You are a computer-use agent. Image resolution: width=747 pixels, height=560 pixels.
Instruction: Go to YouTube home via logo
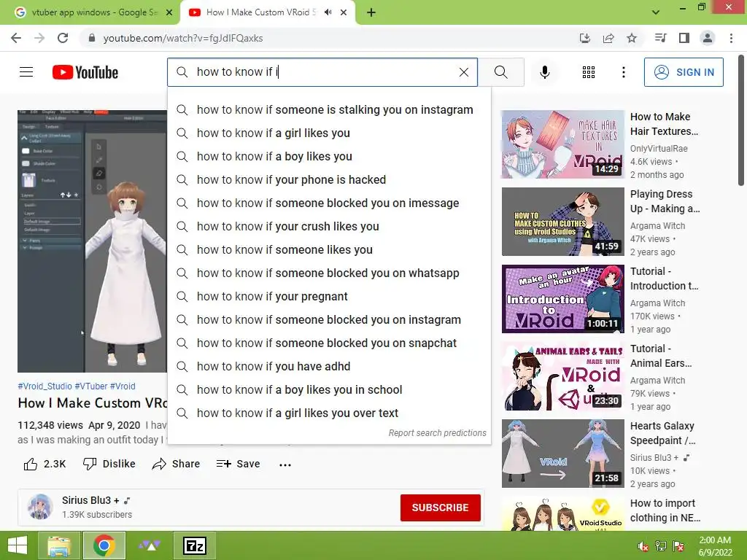pos(85,72)
